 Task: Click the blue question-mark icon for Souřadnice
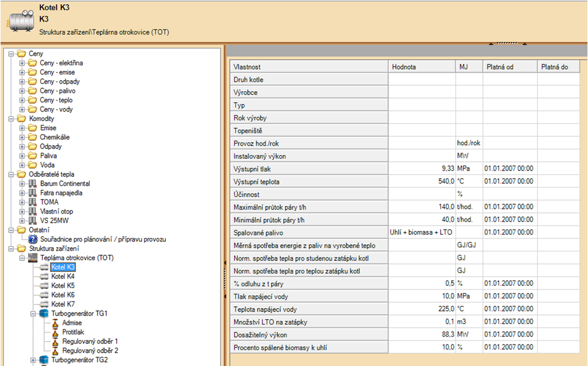coord(33,239)
